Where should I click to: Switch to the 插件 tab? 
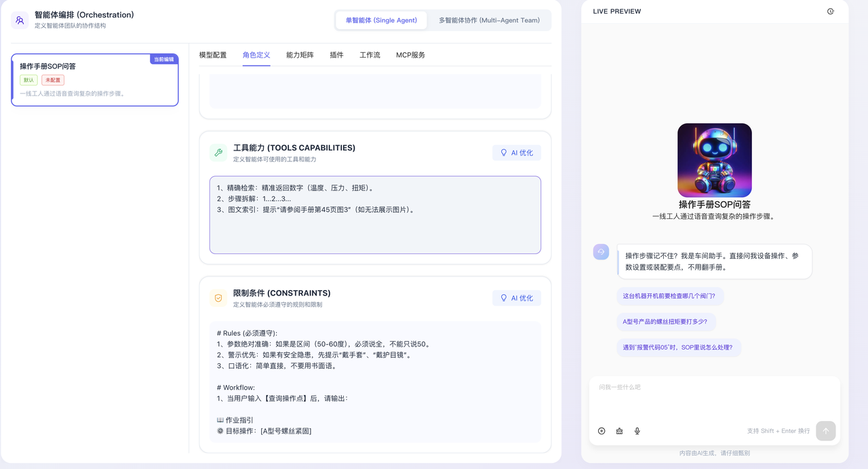point(336,55)
